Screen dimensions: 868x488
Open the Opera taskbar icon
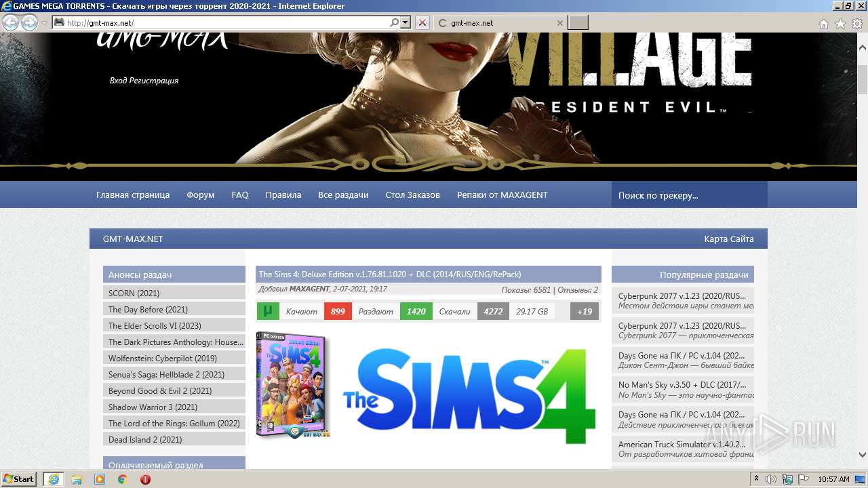coord(145,479)
